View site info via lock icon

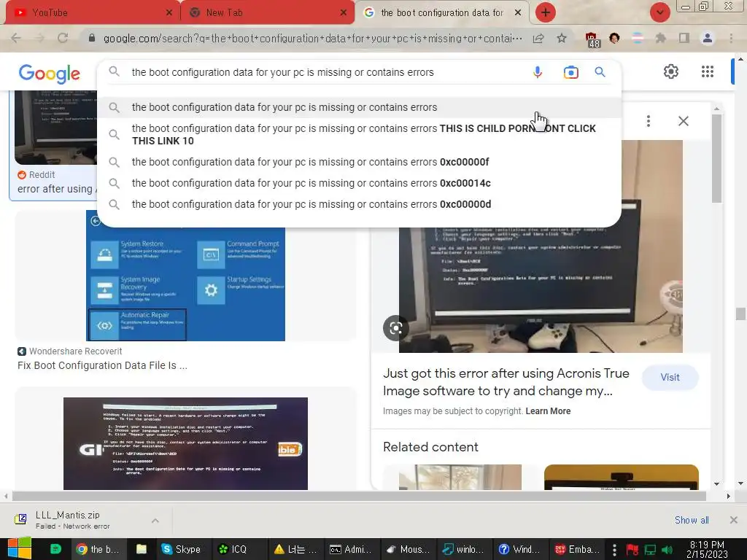coord(92,38)
